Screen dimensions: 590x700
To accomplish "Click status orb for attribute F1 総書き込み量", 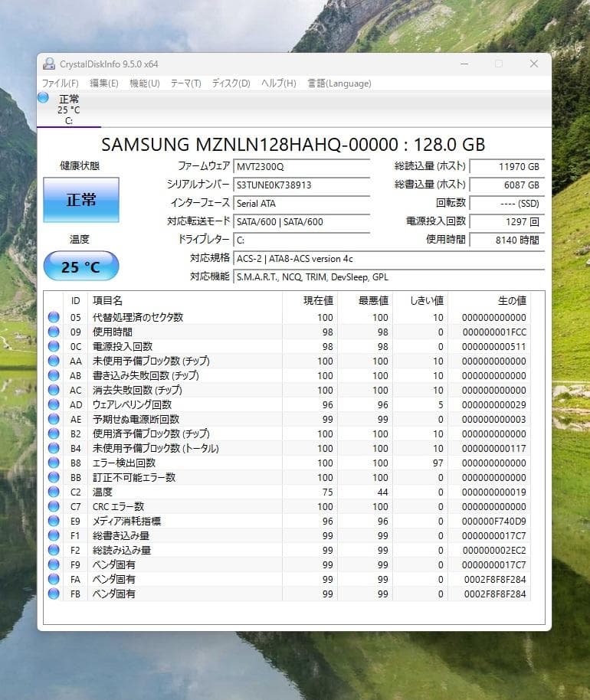I will (54, 535).
